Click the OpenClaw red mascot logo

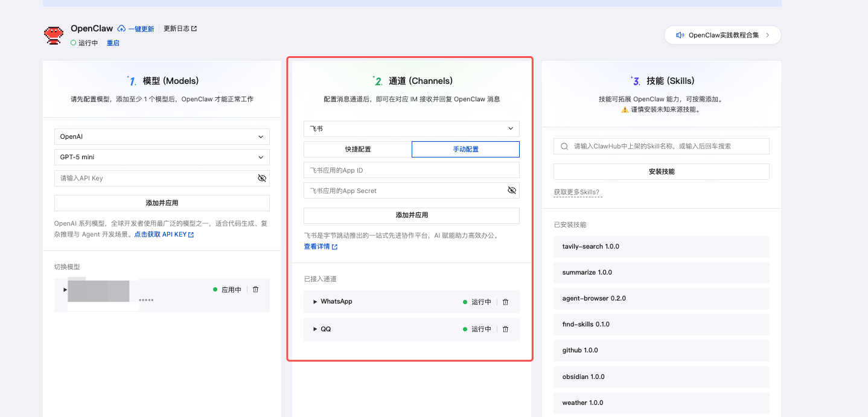coord(54,36)
